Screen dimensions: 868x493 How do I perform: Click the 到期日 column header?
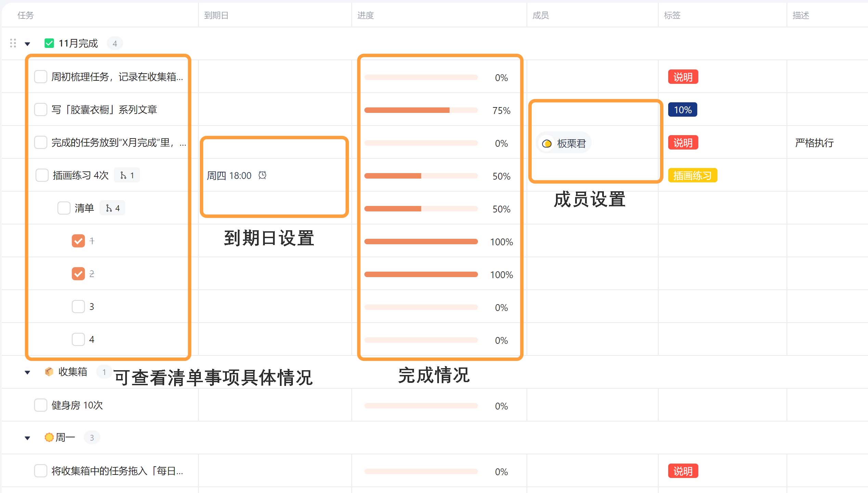point(216,15)
